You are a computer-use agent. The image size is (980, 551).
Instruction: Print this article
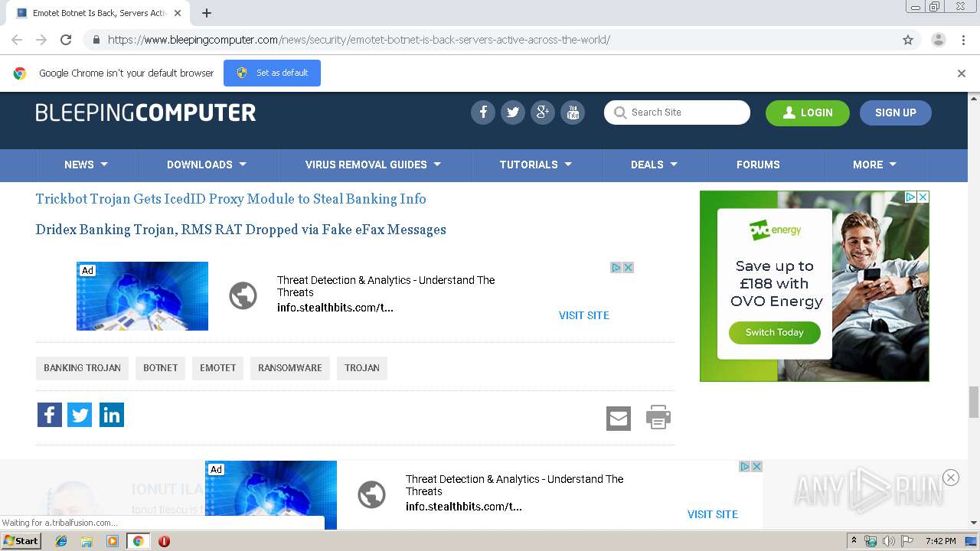[x=658, y=417]
